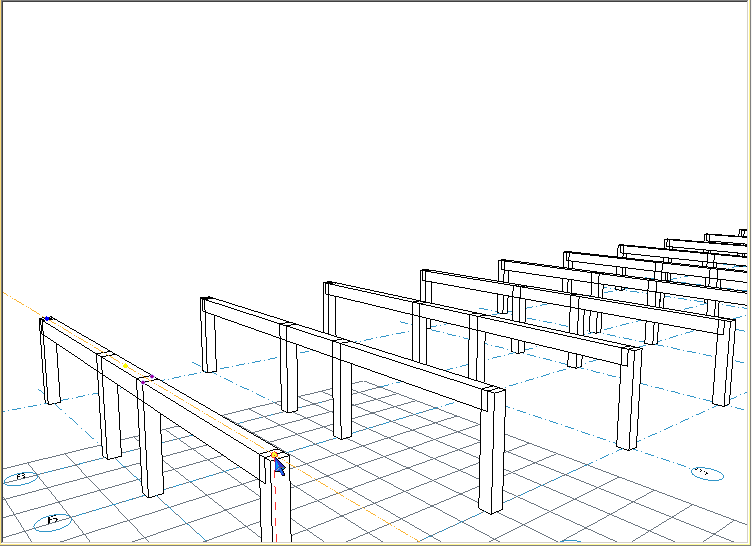Select the yellow midpoint handle on the beam
This screenshot has width=752, height=546.
point(126,366)
